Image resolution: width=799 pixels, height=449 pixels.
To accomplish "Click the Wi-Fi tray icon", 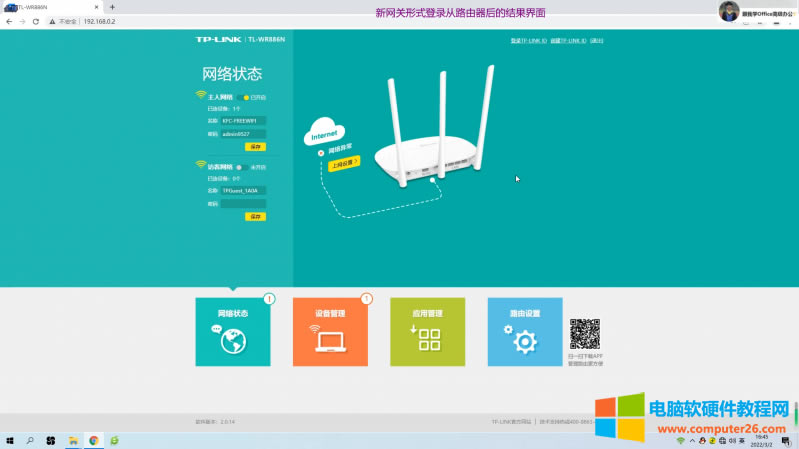I will [681, 441].
